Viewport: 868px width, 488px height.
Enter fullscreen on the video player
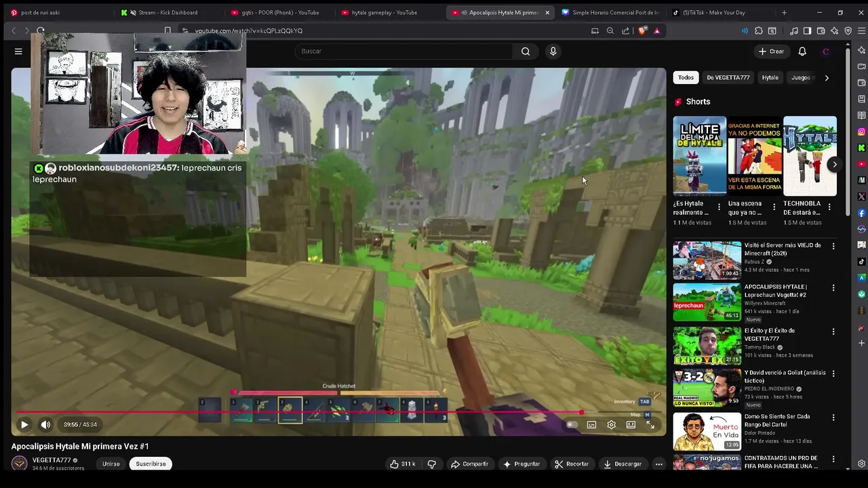click(650, 425)
